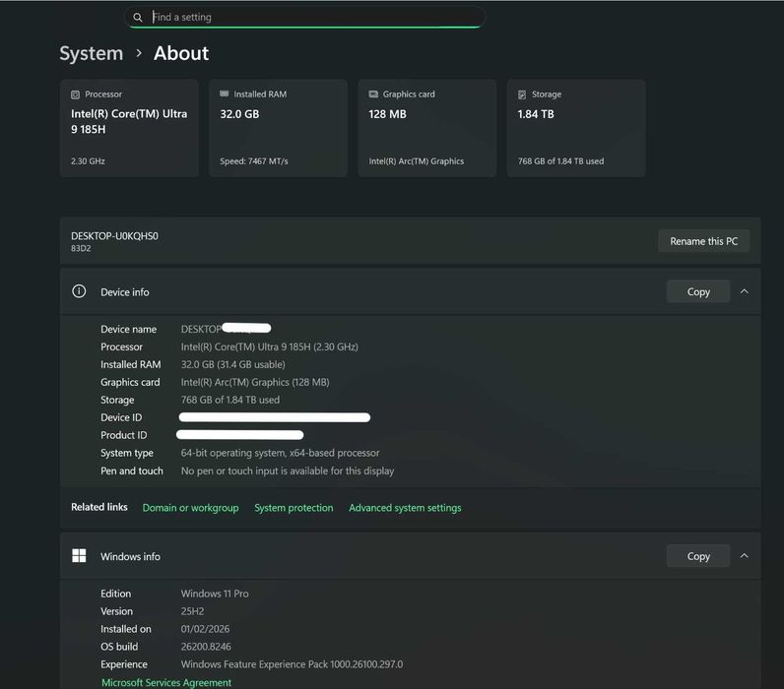Image resolution: width=784 pixels, height=689 pixels.
Task: Click the Installed RAM icon
Action: (x=224, y=94)
